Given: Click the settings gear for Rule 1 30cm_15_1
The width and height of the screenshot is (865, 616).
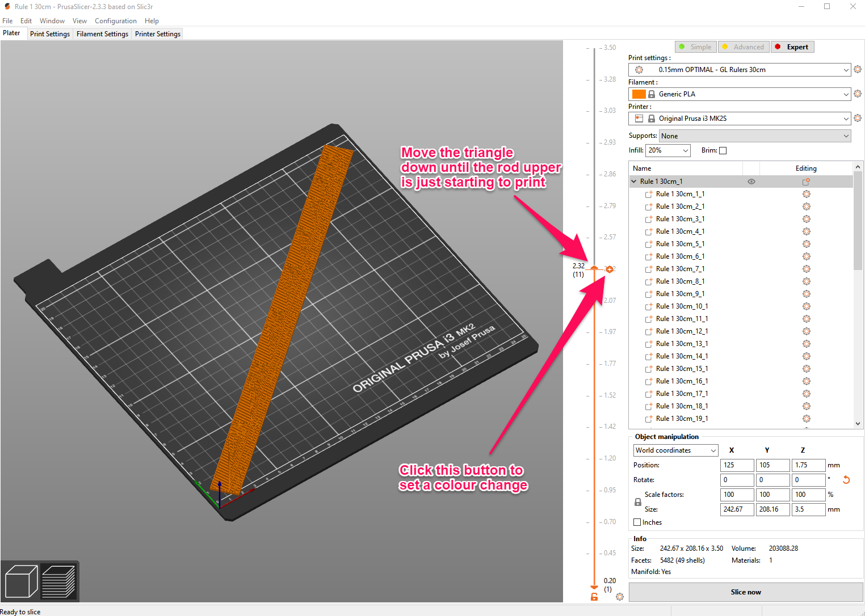Looking at the screenshot, I should coord(806,369).
